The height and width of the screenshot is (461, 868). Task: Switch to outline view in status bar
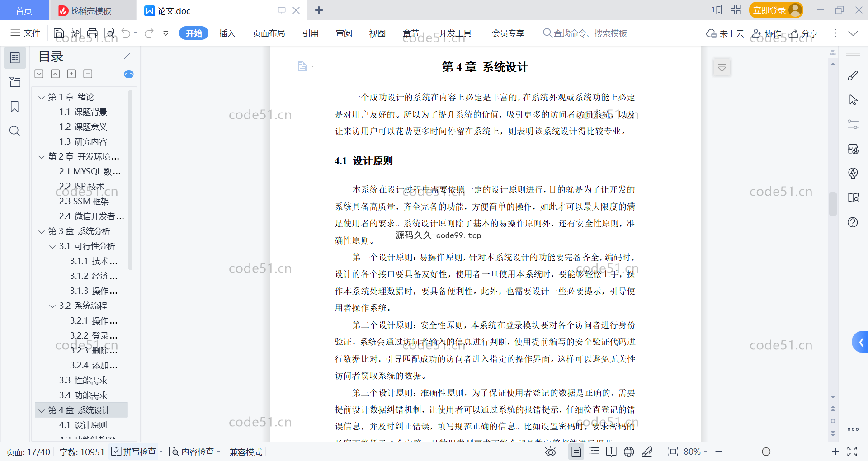pyautogui.click(x=594, y=452)
